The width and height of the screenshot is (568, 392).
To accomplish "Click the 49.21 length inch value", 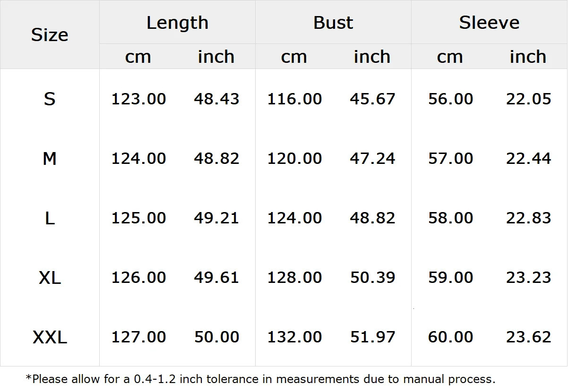I will tap(216, 218).
